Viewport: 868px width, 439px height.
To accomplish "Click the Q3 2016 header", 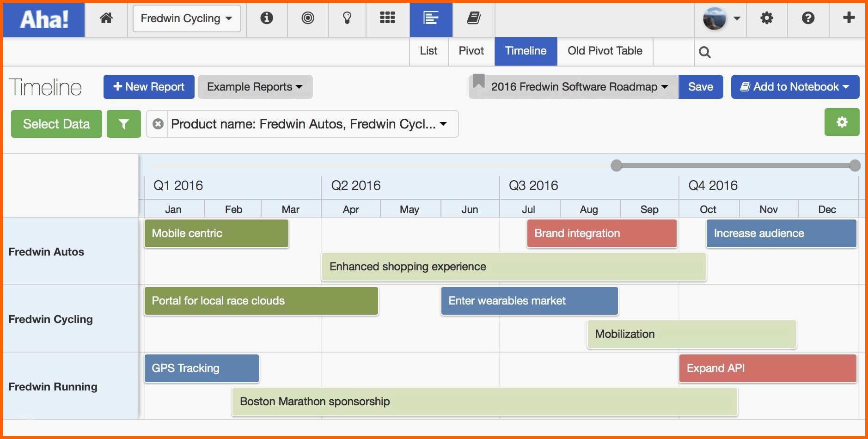I will [x=533, y=186].
